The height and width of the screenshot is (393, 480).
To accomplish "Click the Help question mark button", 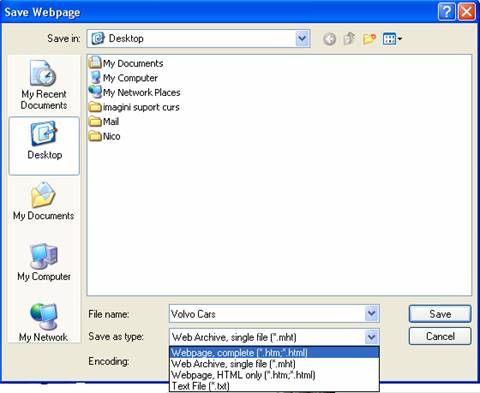I will coord(447,12).
